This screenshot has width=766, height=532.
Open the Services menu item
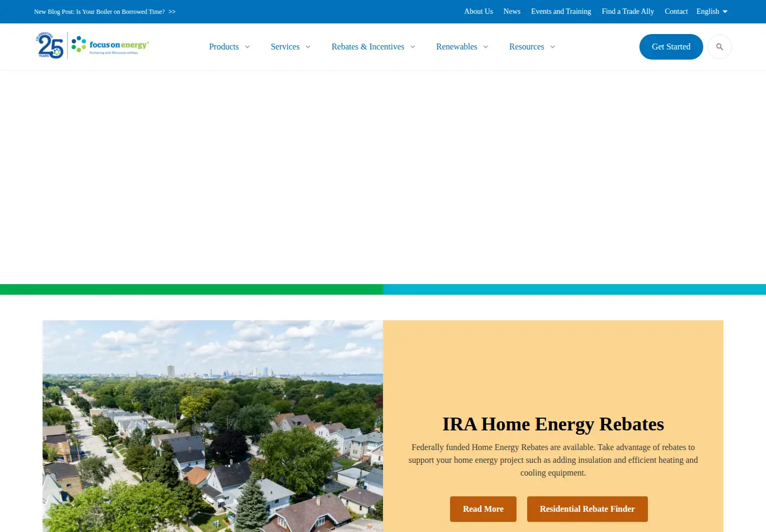[x=285, y=47]
